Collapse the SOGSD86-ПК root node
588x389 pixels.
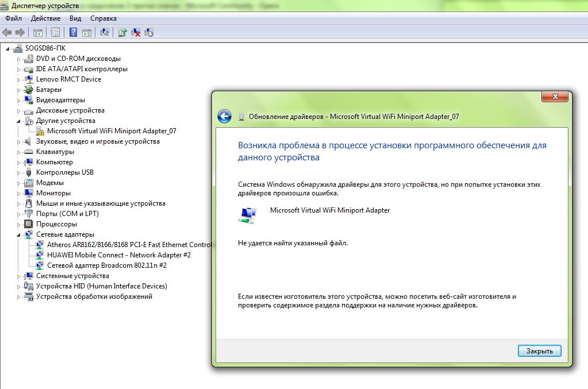click(x=7, y=49)
